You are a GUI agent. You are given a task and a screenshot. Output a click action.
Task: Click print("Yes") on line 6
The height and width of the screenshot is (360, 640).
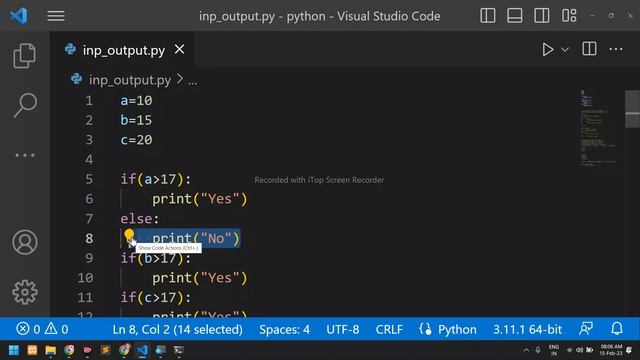point(200,199)
